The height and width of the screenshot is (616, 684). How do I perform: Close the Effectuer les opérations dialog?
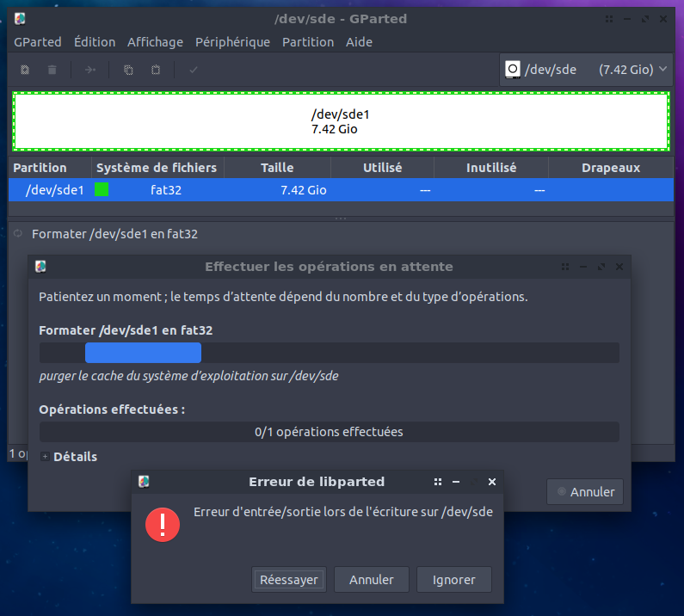[x=619, y=267]
